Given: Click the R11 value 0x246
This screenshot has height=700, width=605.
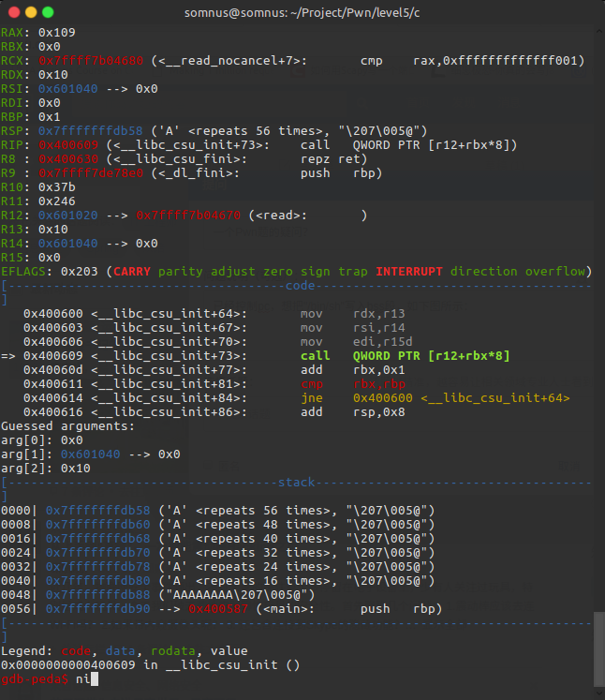Looking at the screenshot, I should 57,201.
